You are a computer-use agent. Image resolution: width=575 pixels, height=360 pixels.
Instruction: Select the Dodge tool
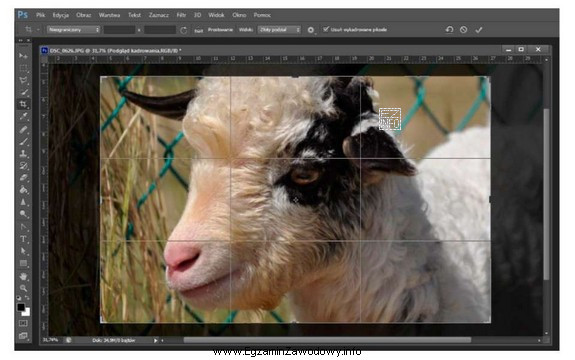click(x=23, y=214)
